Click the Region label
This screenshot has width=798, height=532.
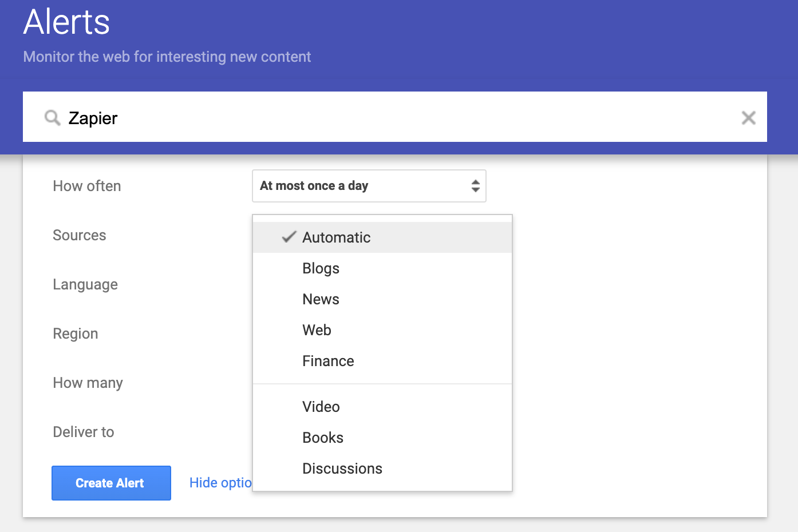(76, 334)
